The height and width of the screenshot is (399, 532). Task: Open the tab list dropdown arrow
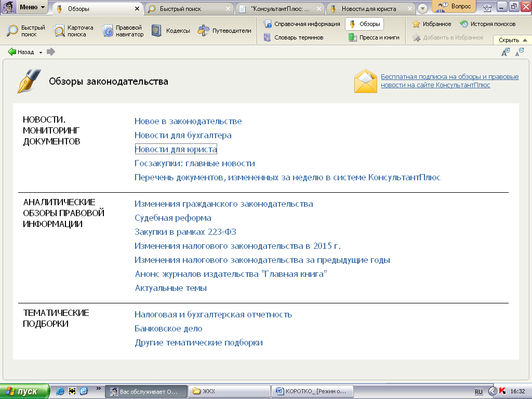(x=422, y=9)
